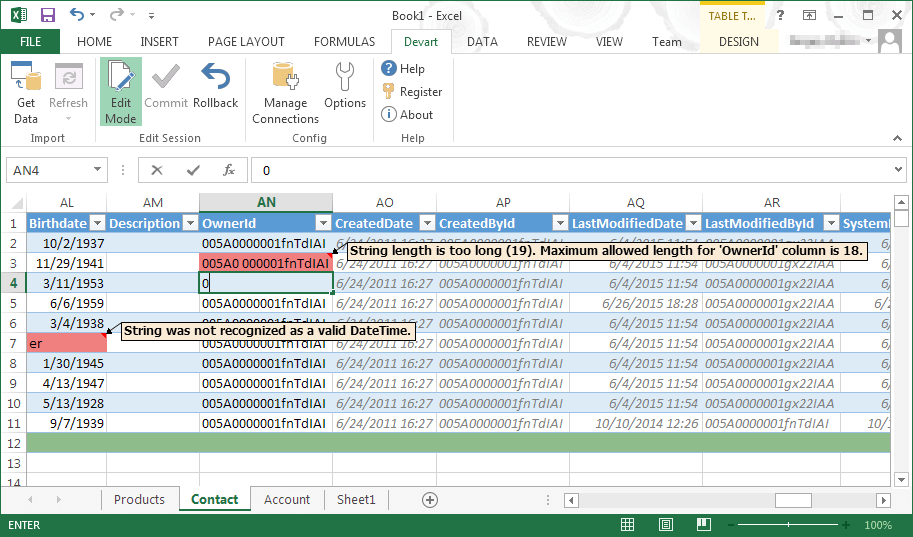Screen dimensions: 913x537
Task: Click the Select All corner triangle
Action: coord(16,203)
